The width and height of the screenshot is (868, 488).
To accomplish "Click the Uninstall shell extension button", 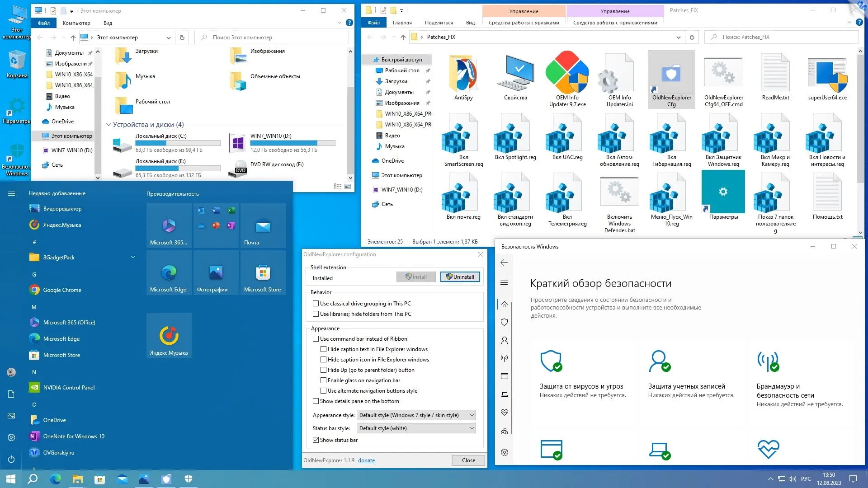I will coord(460,277).
